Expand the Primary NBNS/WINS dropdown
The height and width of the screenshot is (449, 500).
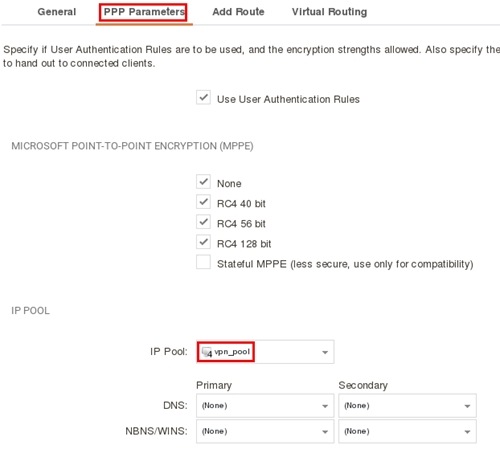[x=265, y=431]
